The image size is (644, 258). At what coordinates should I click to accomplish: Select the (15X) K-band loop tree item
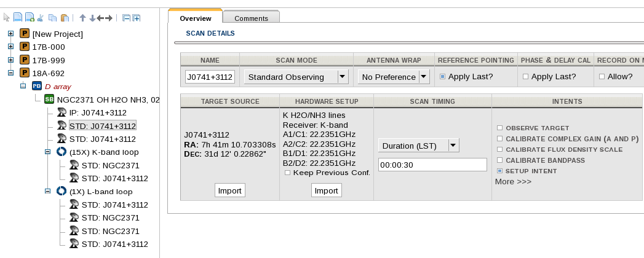[103, 152]
